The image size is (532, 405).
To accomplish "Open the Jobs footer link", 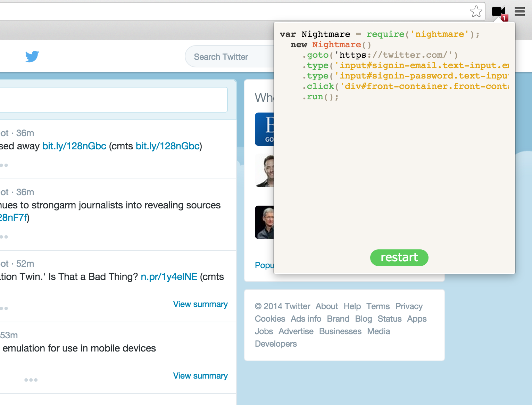I will (x=264, y=331).
